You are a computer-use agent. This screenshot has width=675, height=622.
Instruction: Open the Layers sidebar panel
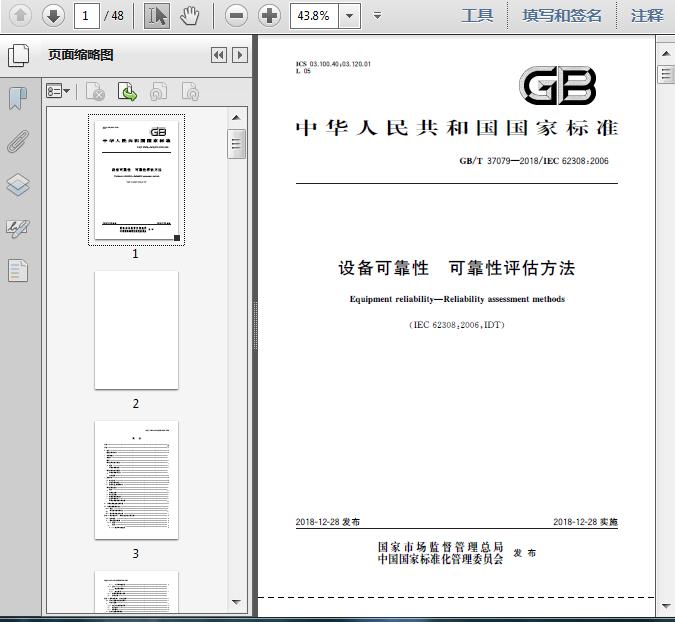point(18,184)
